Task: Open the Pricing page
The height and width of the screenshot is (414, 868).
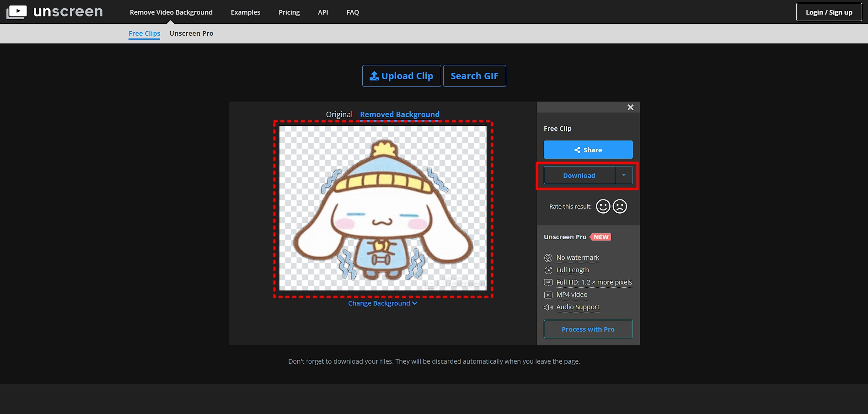Action: pyautogui.click(x=289, y=12)
